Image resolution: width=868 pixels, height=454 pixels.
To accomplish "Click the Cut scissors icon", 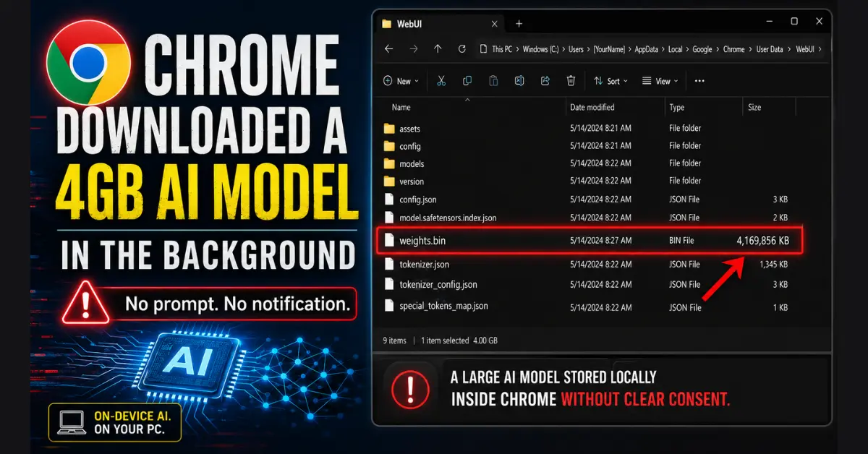I will pos(442,81).
